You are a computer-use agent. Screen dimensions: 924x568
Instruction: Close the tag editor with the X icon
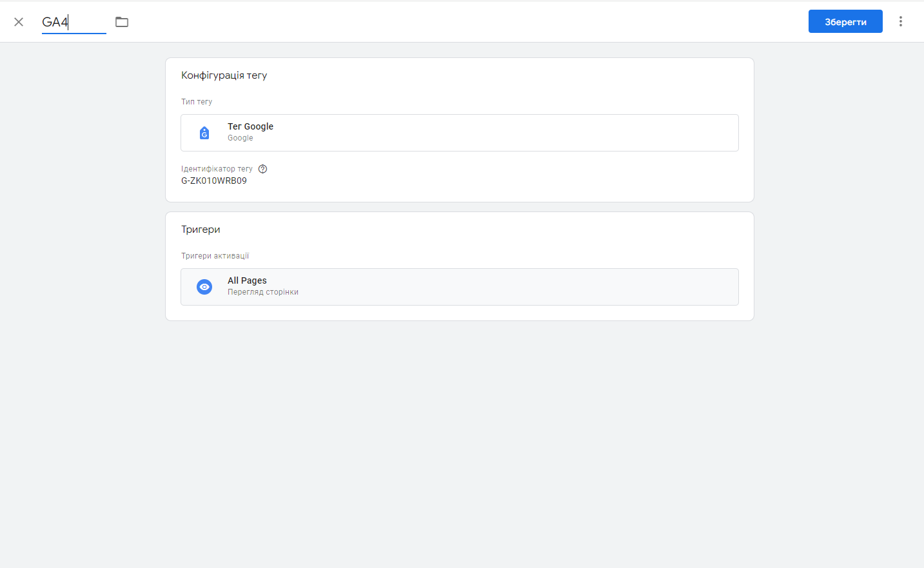click(19, 22)
